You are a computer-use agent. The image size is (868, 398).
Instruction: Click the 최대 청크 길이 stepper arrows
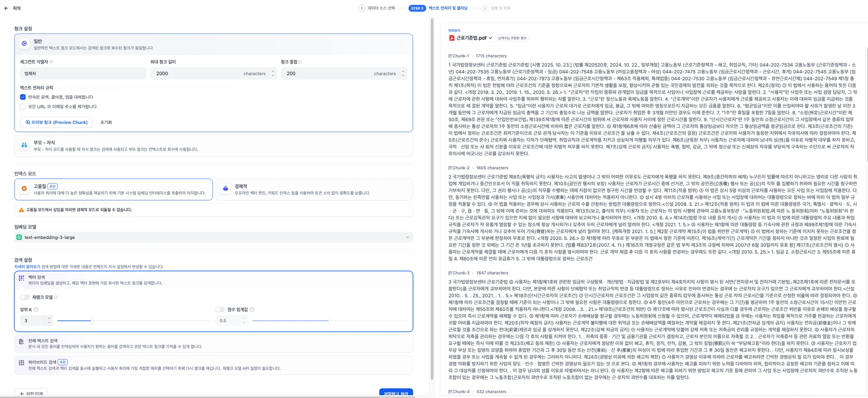click(273, 73)
